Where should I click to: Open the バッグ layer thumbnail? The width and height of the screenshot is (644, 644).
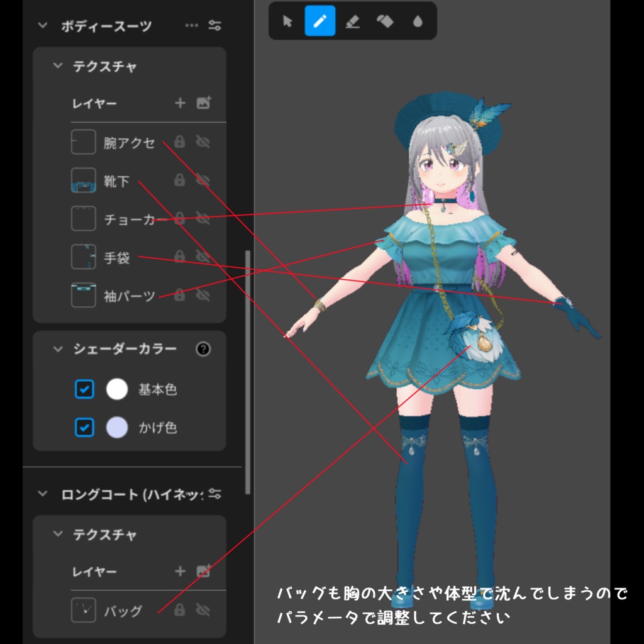point(83,610)
